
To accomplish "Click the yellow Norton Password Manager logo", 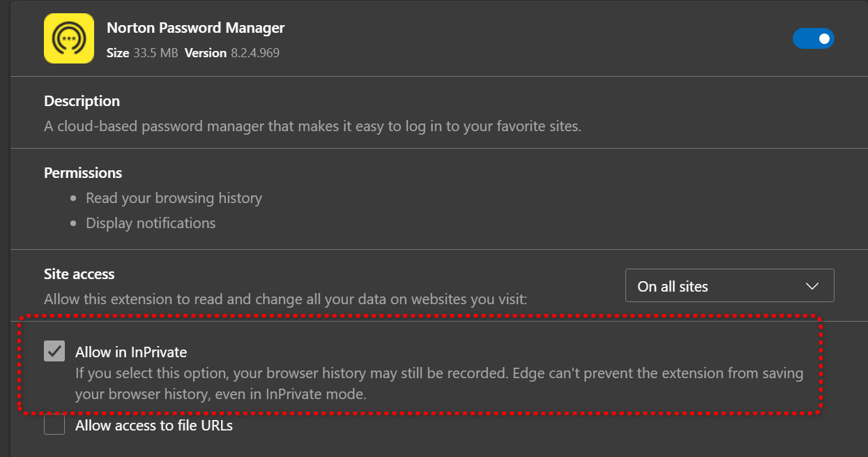I will 69,39.
